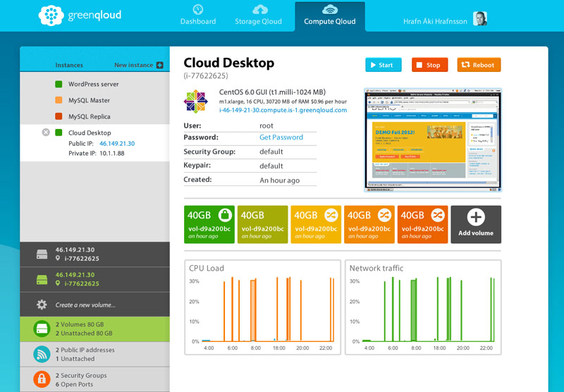Select green-text 46.149.21.30 volume row
564x392 pixels.
coord(94,279)
